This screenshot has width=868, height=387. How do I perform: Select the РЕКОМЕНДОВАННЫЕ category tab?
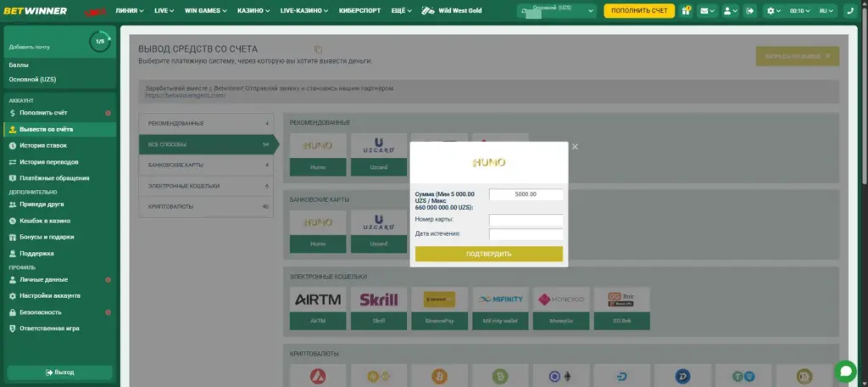coord(206,123)
